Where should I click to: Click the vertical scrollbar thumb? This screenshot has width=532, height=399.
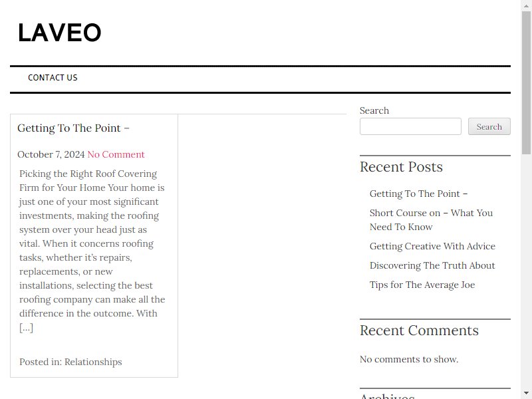pyautogui.click(x=526, y=82)
